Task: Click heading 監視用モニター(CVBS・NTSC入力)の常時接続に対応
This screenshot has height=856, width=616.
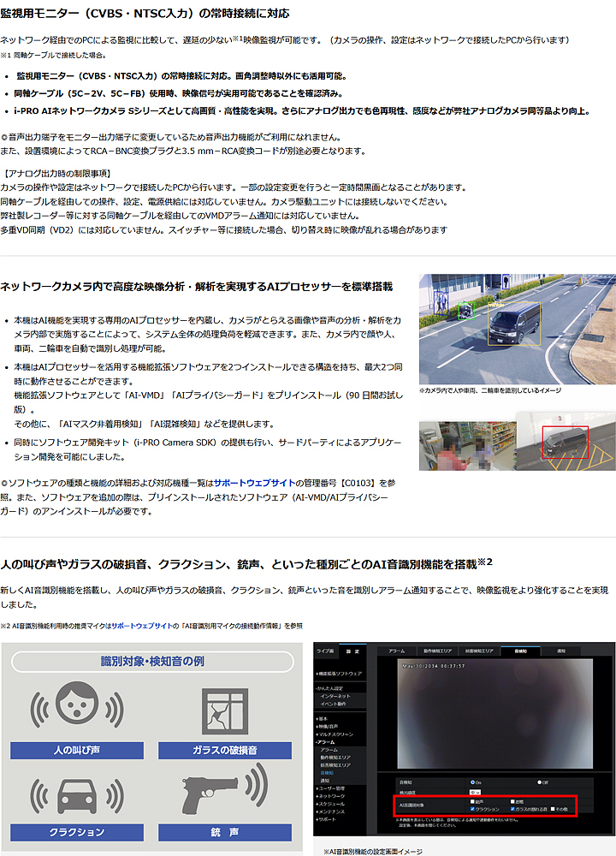Action: coord(145,14)
